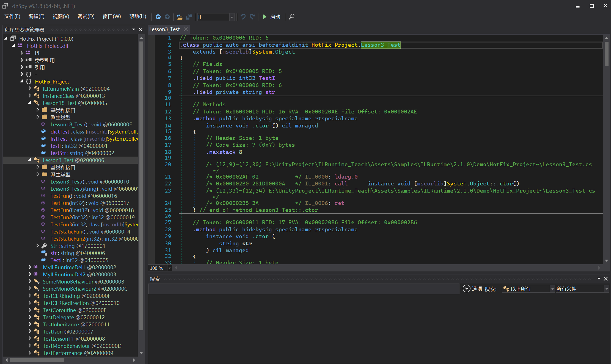Screen dimensions: 611x364
Task: Click the MyILRuntimeDel1 delegate icon
Action: click(x=36, y=267)
